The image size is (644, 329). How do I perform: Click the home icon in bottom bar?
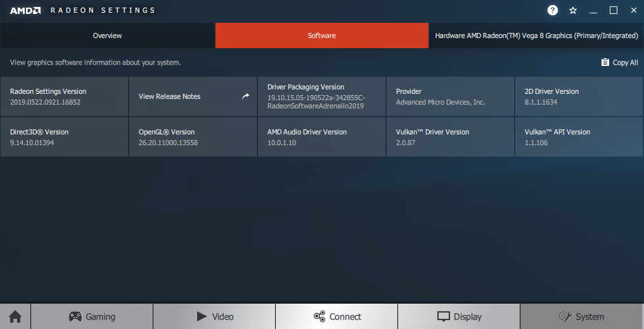pyautogui.click(x=15, y=316)
